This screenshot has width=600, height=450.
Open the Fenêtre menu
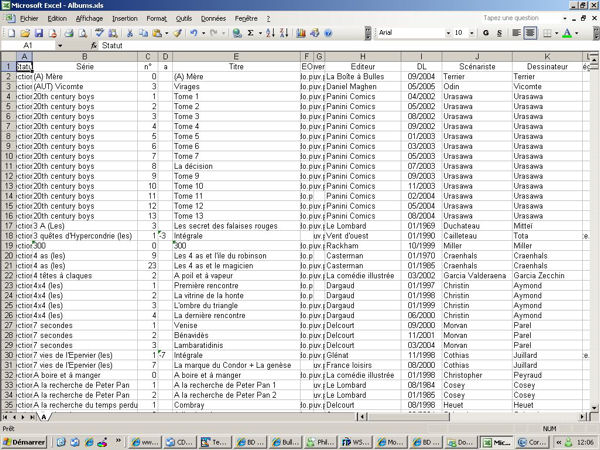pos(246,18)
